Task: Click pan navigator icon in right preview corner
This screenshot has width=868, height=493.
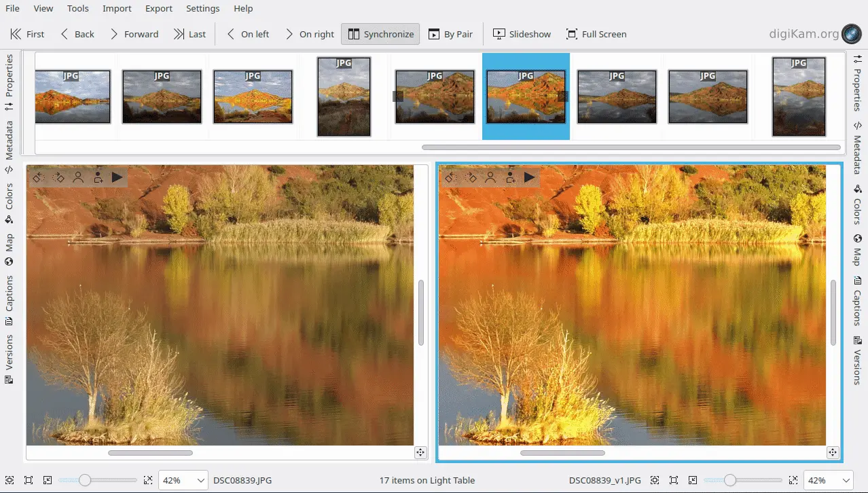Action: click(832, 452)
